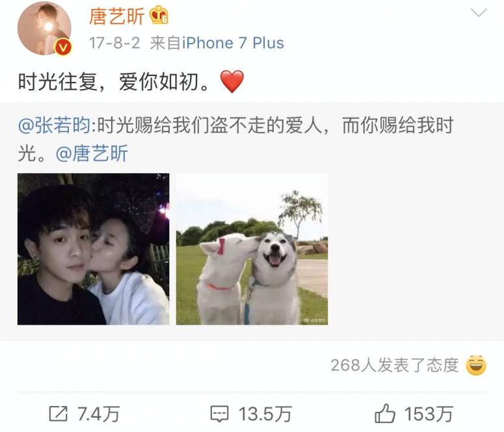Open the 7.4万 repost count
The image size is (504, 432).
coord(99,414)
